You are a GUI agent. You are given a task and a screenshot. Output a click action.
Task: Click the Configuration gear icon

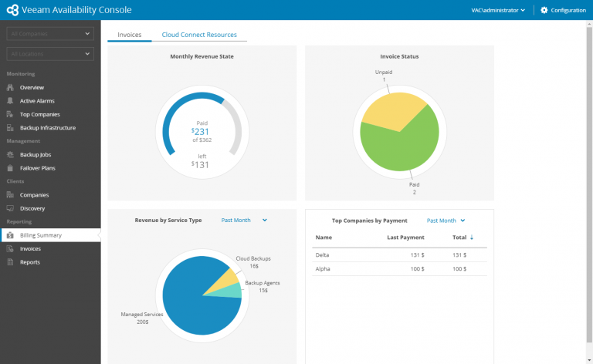tap(544, 10)
